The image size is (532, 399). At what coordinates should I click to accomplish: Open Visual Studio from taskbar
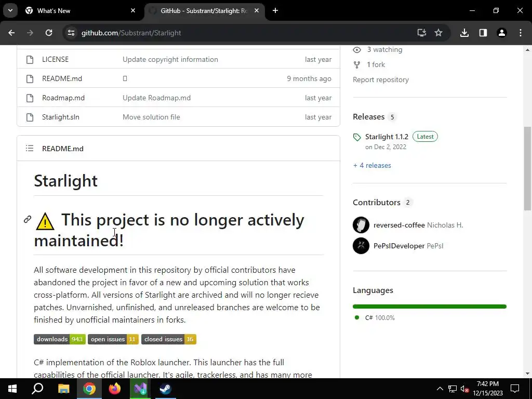(140, 389)
